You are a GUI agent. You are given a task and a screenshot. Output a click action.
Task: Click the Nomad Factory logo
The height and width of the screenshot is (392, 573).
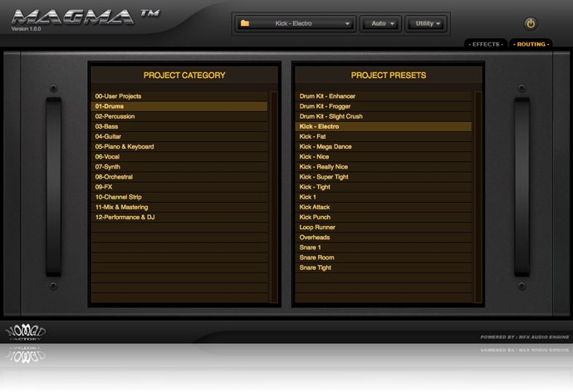pyautogui.click(x=27, y=335)
